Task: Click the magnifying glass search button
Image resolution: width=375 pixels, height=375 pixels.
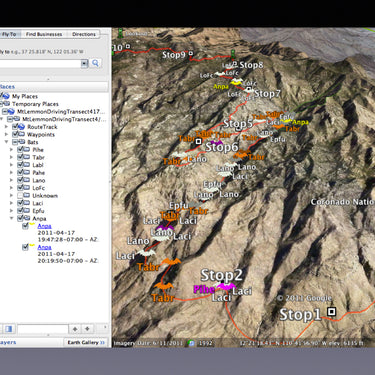Action: [95, 63]
